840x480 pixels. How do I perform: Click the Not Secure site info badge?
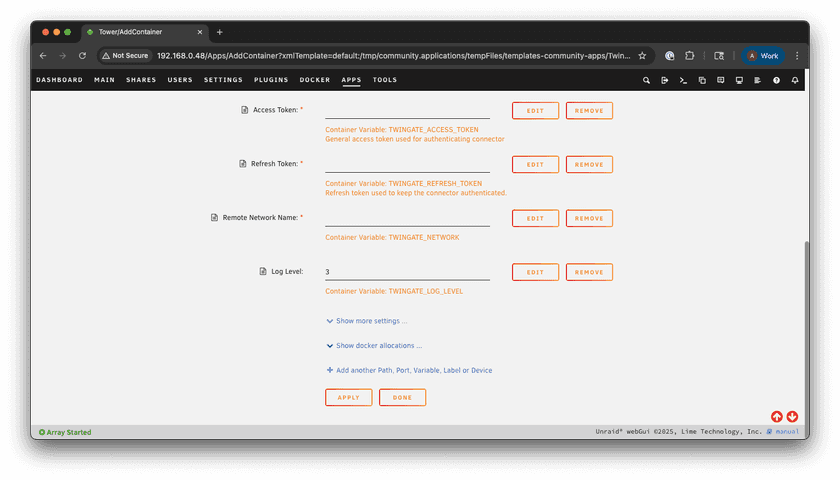coord(125,56)
